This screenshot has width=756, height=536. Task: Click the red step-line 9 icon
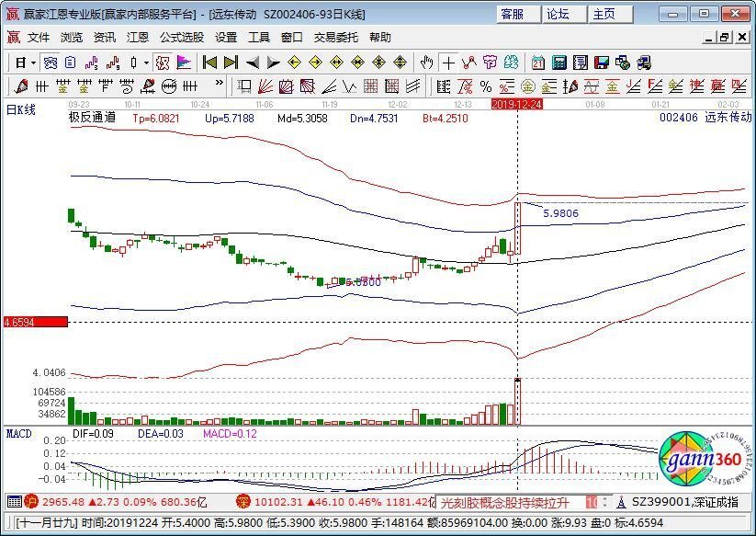113,63
